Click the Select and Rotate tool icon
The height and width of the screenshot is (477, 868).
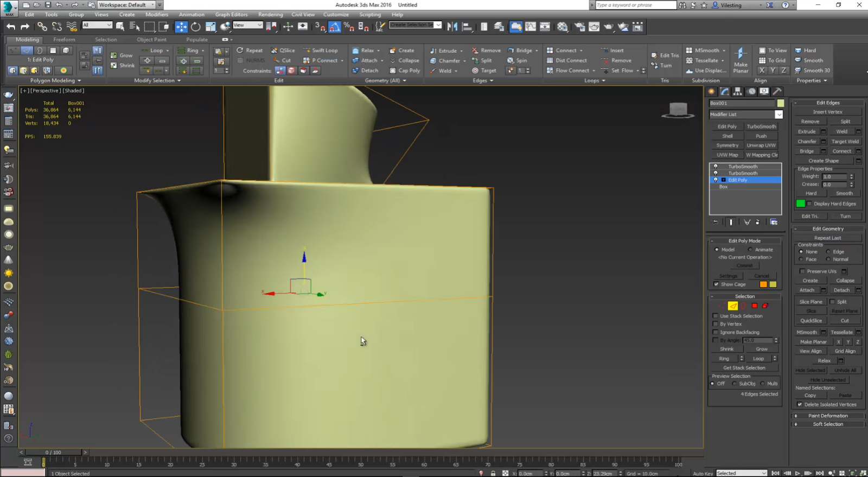click(195, 27)
